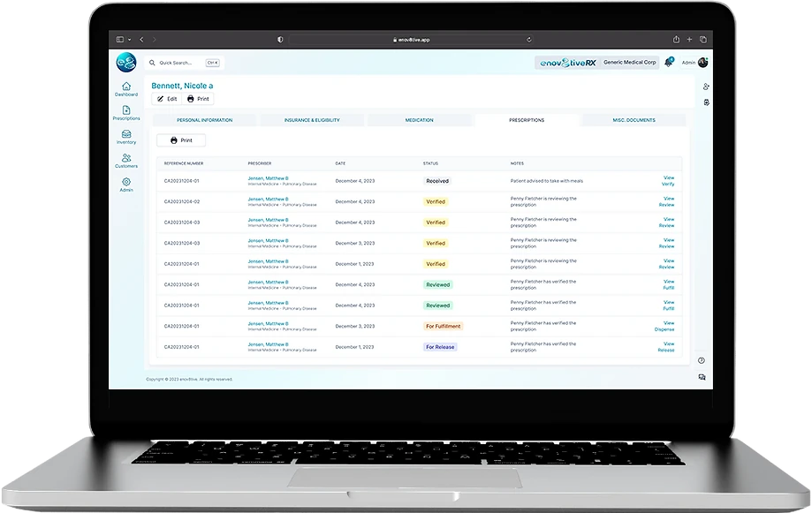Image resolution: width=812 pixels, height=513 pixels.
Task: Go to the Inventory sidebar section
Action: point(125,137)
